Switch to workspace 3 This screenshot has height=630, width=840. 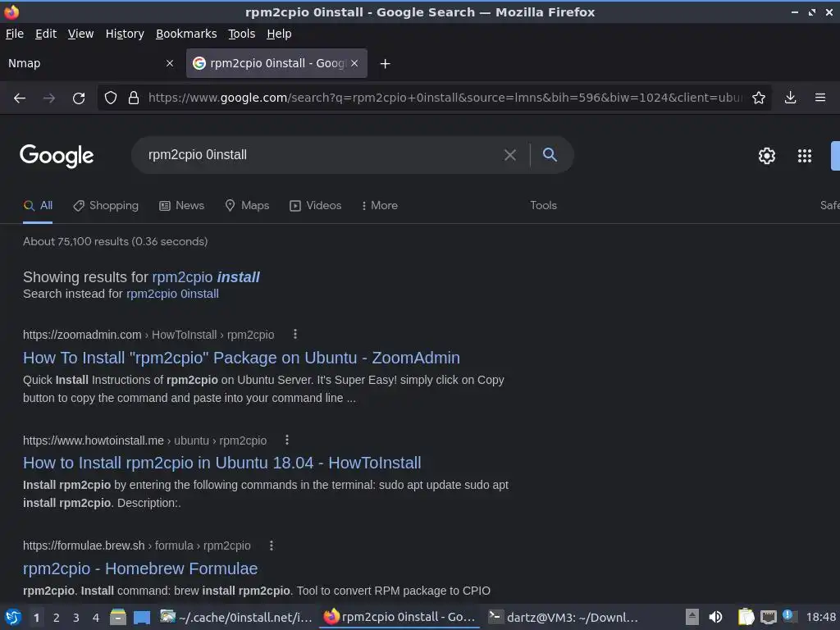point(76,618)
